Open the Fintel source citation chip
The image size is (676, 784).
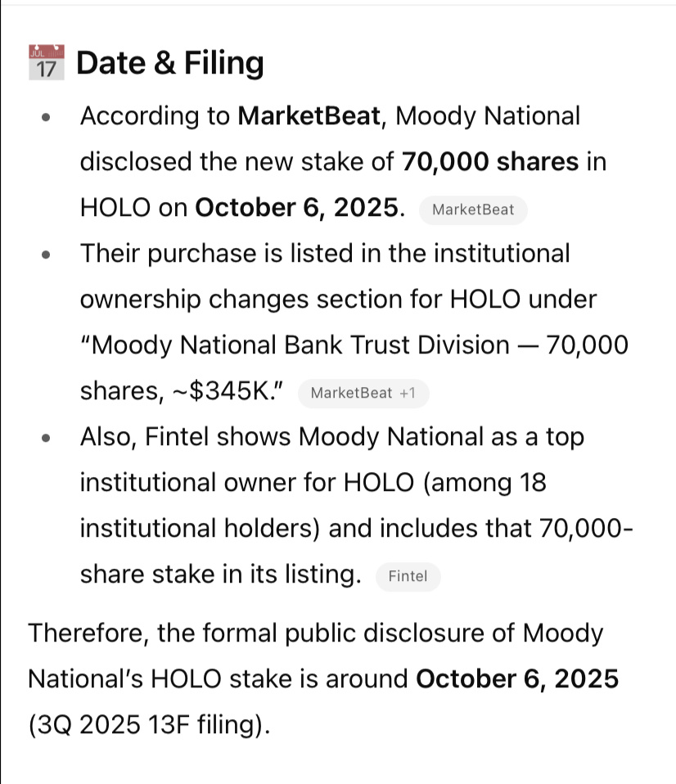tap(408, 576)
